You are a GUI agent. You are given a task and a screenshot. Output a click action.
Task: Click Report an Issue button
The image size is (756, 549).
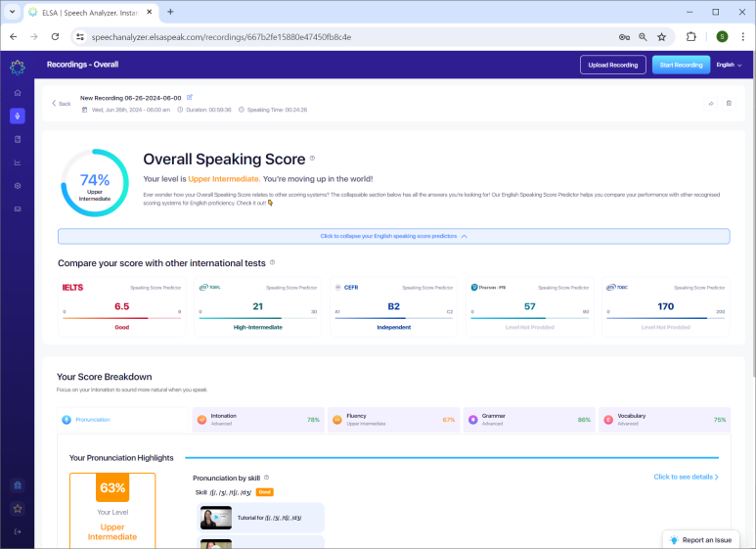click(701, 540)
